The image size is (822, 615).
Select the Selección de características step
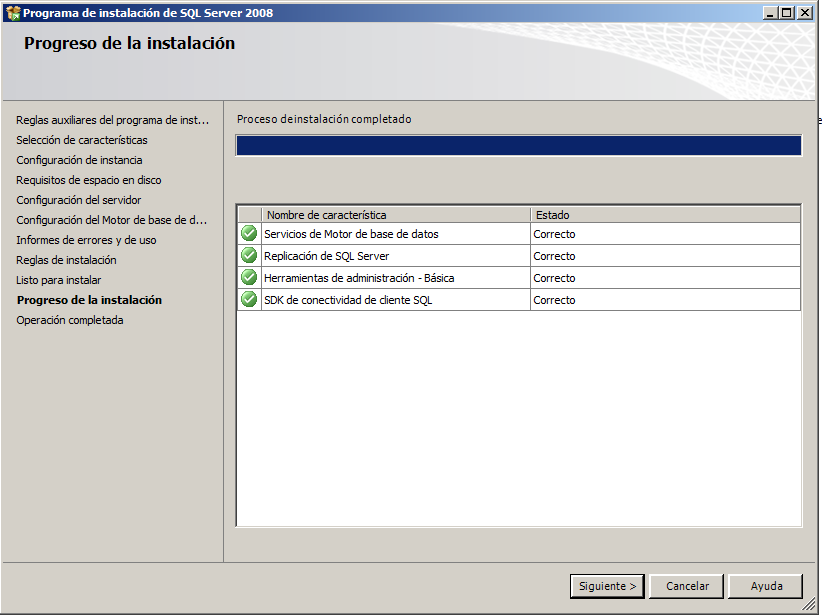tap(82, 140)
